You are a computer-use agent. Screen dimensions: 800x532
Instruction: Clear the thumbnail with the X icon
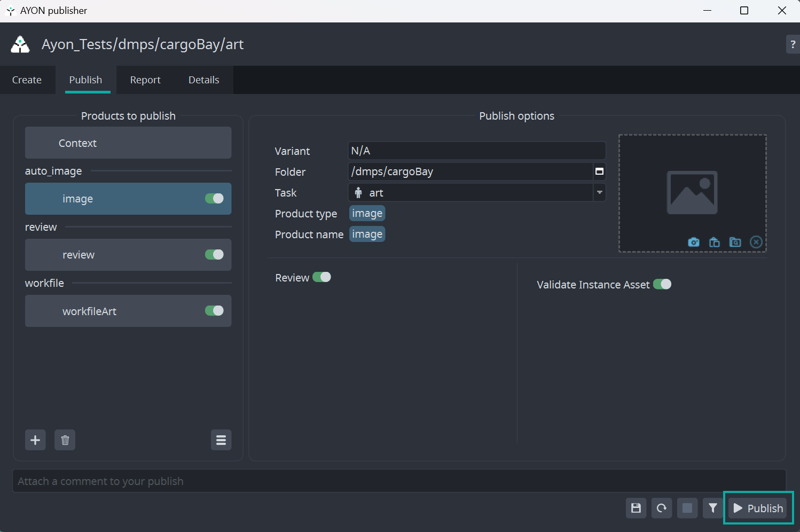click(756, 242)
